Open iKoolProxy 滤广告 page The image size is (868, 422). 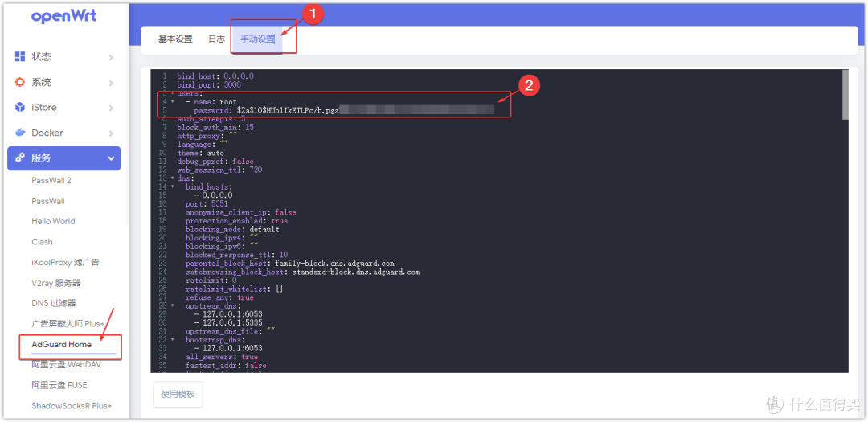65,262
